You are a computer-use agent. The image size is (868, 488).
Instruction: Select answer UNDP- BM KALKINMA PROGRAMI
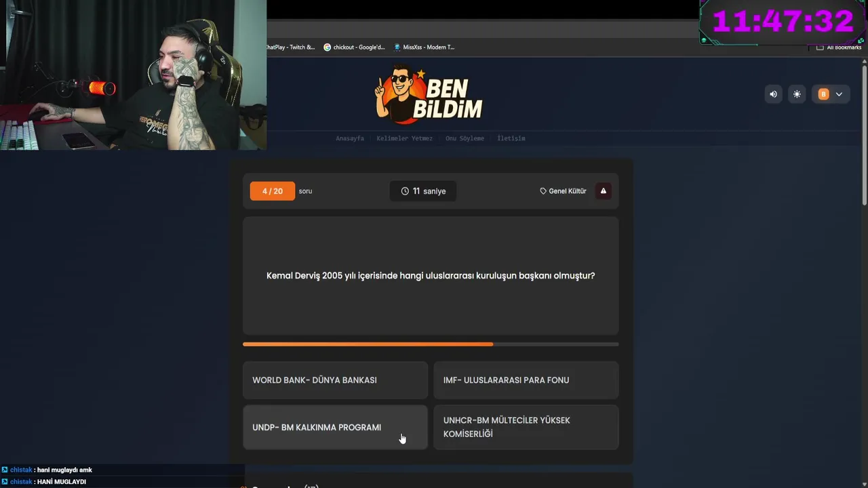click(x=335, y=428)
